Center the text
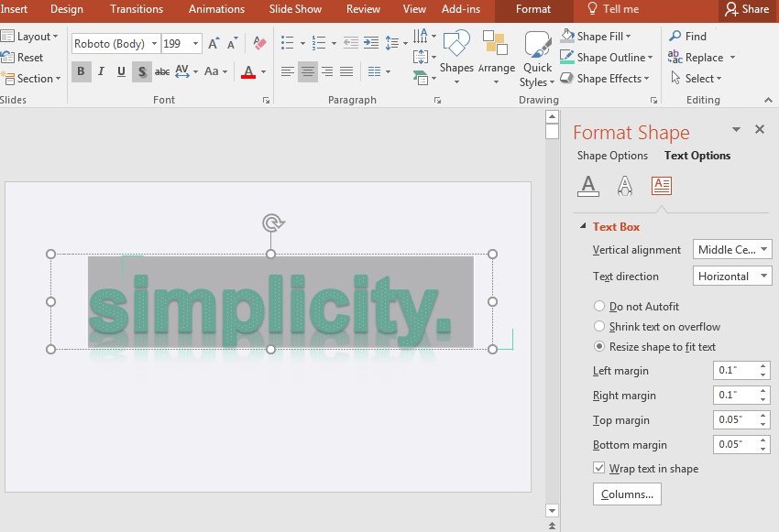779x532 pixels. tap(308, 71)
